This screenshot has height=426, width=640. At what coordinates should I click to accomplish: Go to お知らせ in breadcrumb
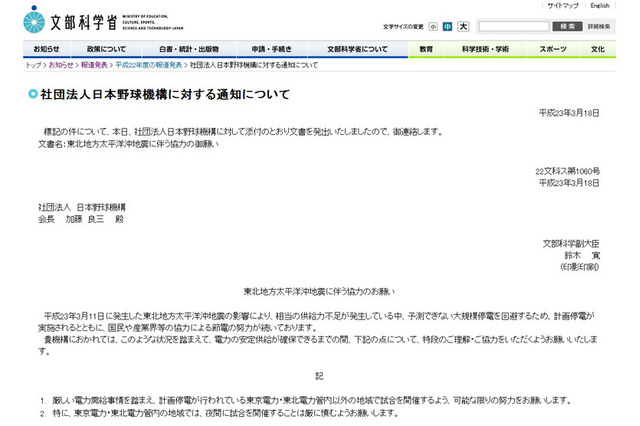(x=61, y=65)
